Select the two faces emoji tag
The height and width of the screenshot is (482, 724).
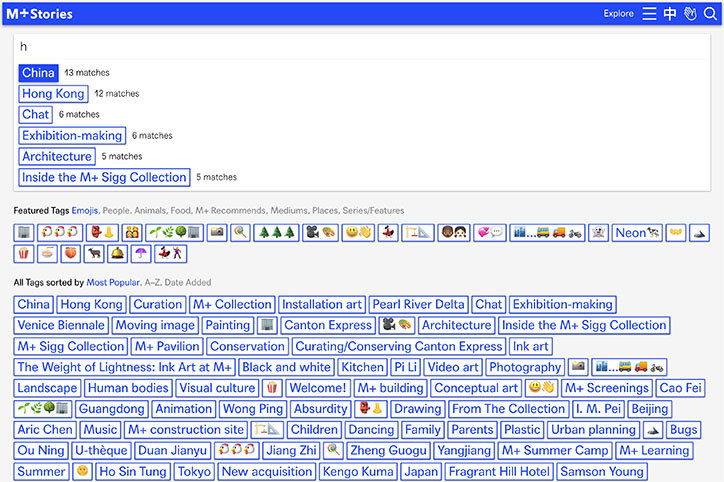[454, 233]
